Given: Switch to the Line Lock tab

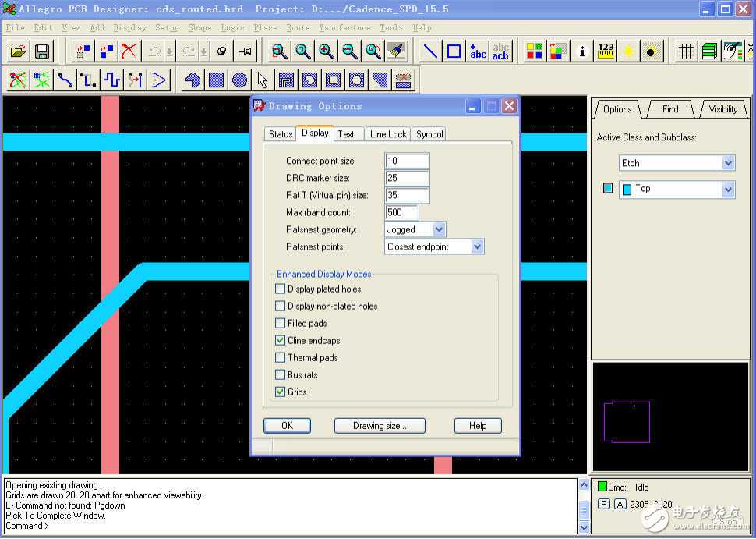Looking at the screenshot, I should coord(388,134).
